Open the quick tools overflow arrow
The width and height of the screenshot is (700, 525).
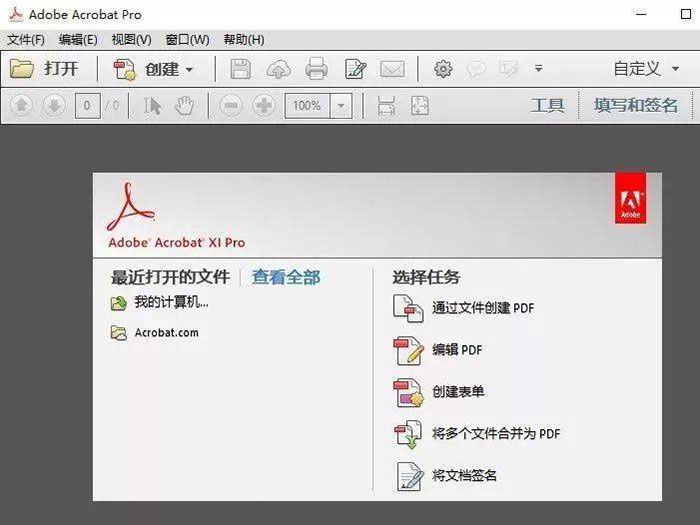[x=539, y=69]
